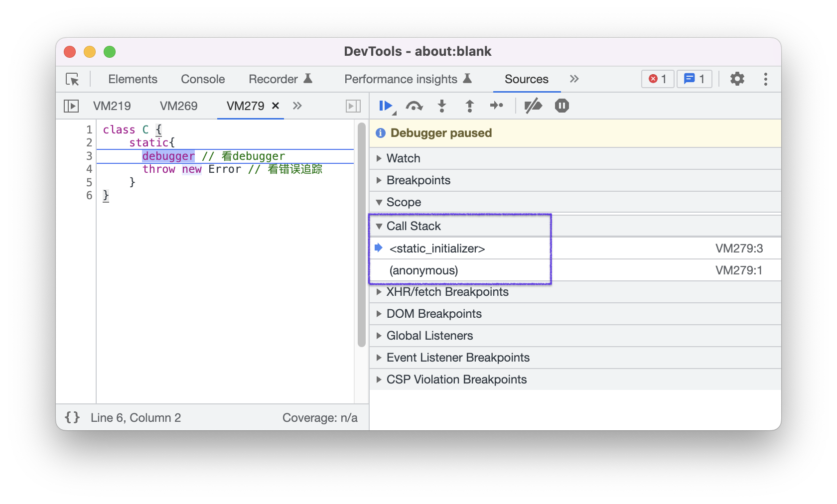Image resolution: width=837 pixels, height=504 pixels.
Task: Collapse the Call Stack section
Action: (575, 226)
